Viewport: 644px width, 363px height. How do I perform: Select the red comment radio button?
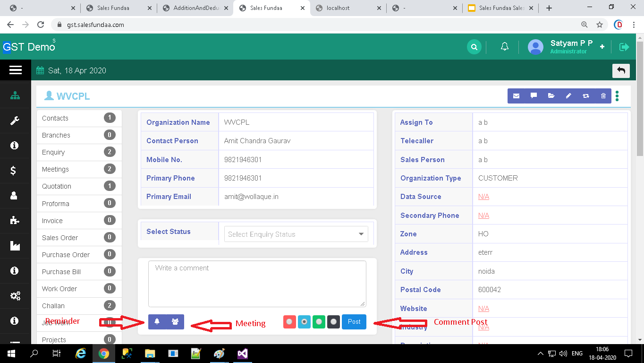point(289,322)
